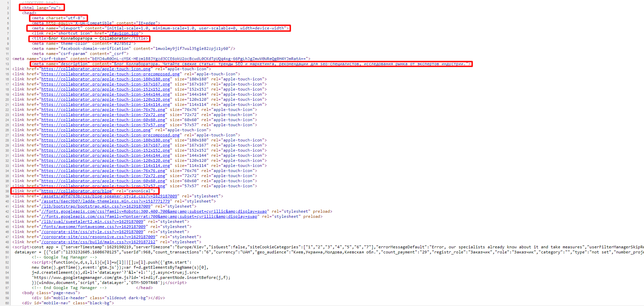
Task: Open the sweetalert2.min.css link
Action: tap(92, 222)
